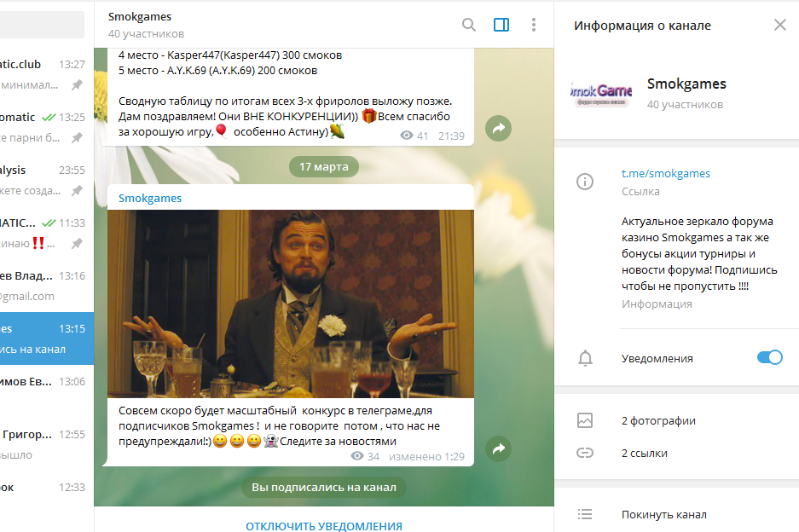Image resolution: width=799 pixels, height=532 pixels.
Task: Click the Smokgames sender name on post
Action: pos(150,199)
